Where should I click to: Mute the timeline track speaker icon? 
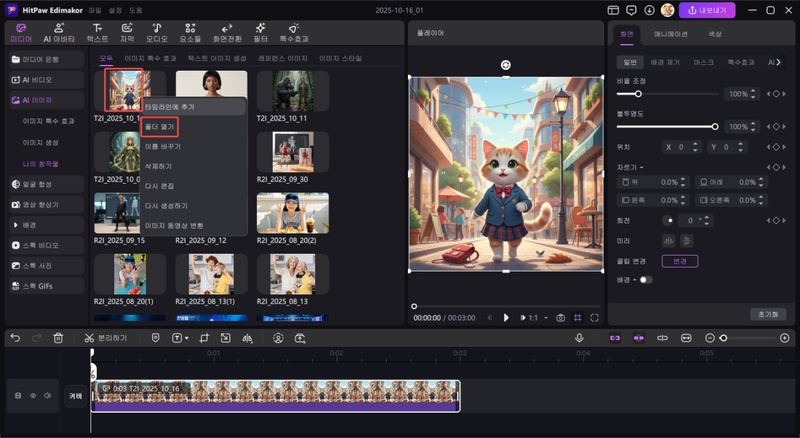(46, 396)
